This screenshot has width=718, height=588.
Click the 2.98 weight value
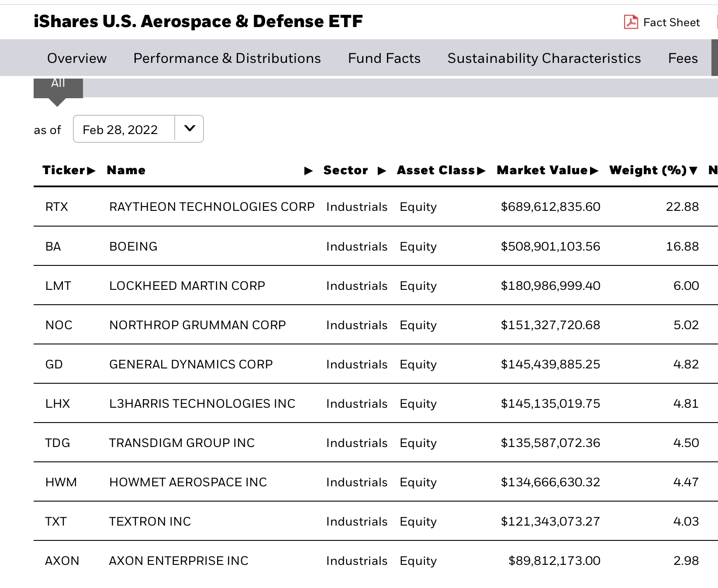click(x=686, y=560)
